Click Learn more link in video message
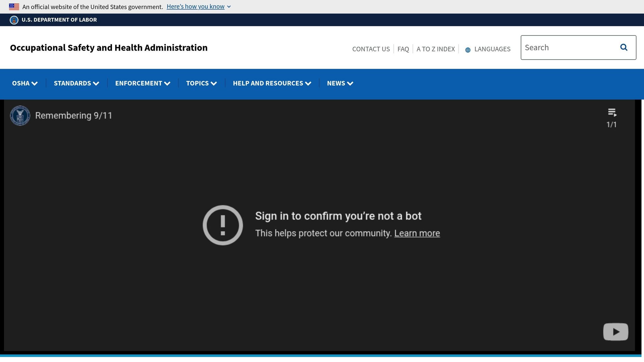 [417, 233]
